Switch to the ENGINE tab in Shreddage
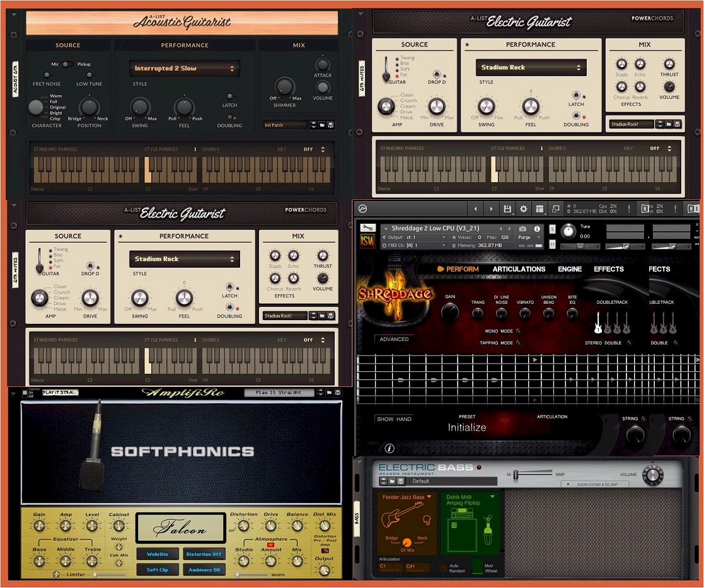The width and height of the screenshot is (704, 588). click(569, 269)
